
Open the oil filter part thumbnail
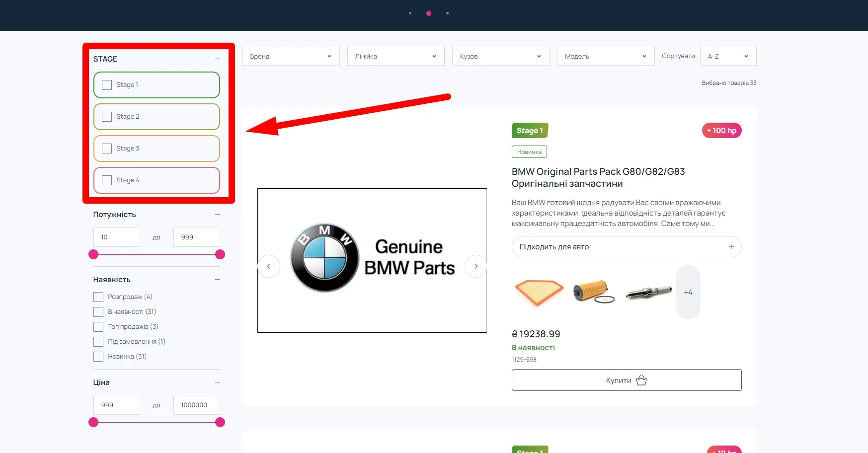(594, 292)
